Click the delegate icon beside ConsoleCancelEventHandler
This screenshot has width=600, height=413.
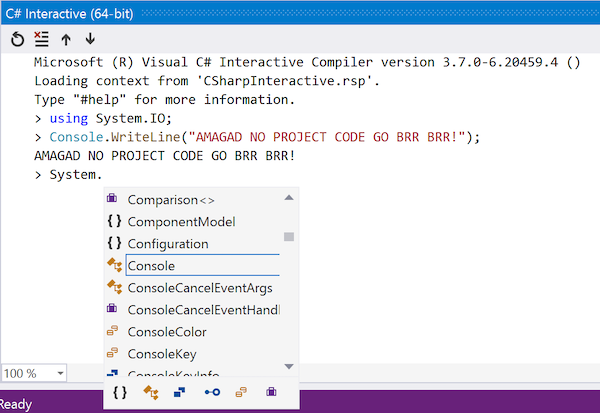coord(112,308)
